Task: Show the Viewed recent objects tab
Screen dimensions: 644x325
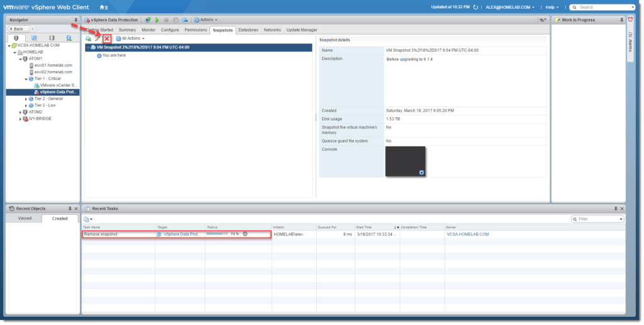Action: [25, 219]
